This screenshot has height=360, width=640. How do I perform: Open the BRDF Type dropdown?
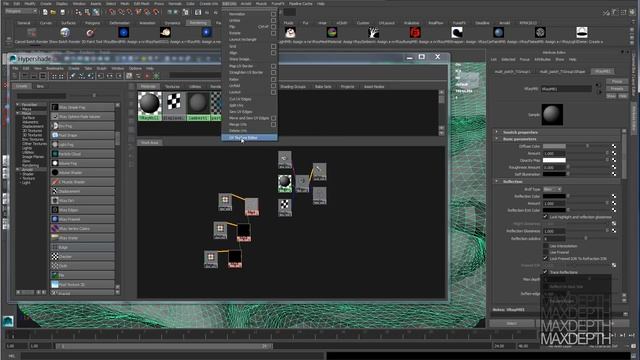coord(552,189)
